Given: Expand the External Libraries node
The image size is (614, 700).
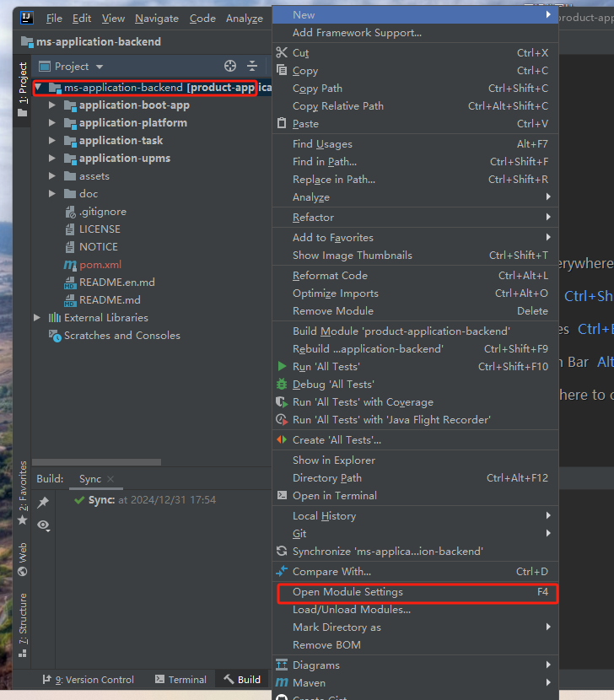Looking at the screenshot, I should pos(37,318).
